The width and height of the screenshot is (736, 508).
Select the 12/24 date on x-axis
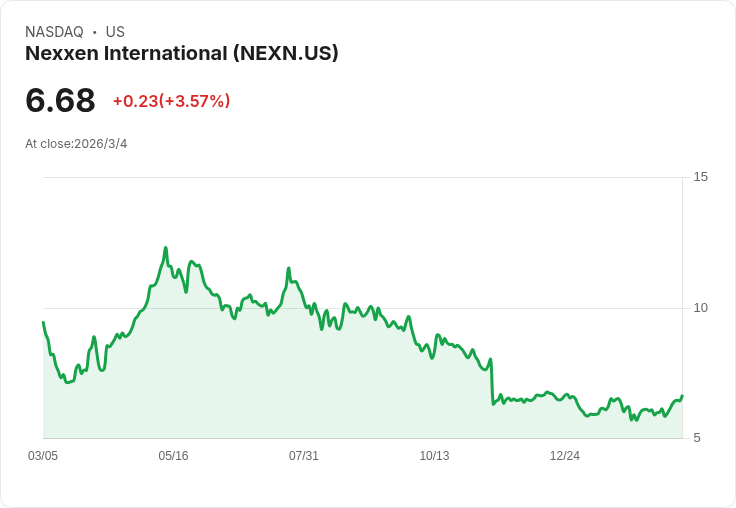pyautogui.click(x=565, y=456)
